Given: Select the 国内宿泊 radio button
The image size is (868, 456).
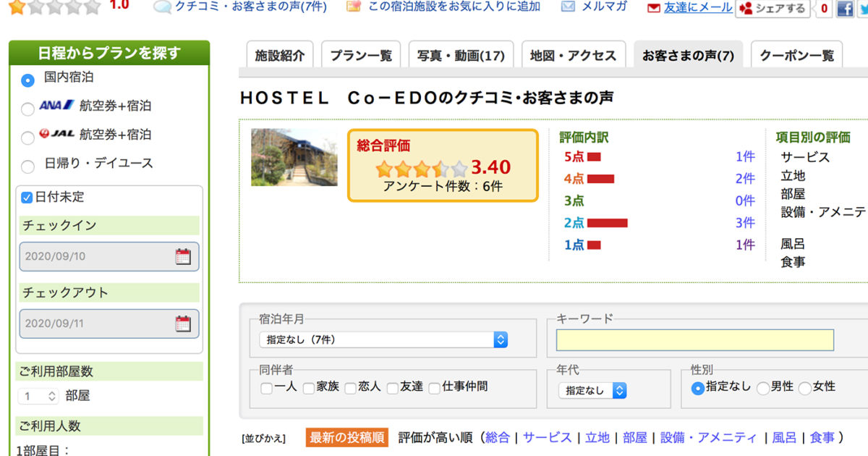Looking at the screenshot, I should (28, 80).
